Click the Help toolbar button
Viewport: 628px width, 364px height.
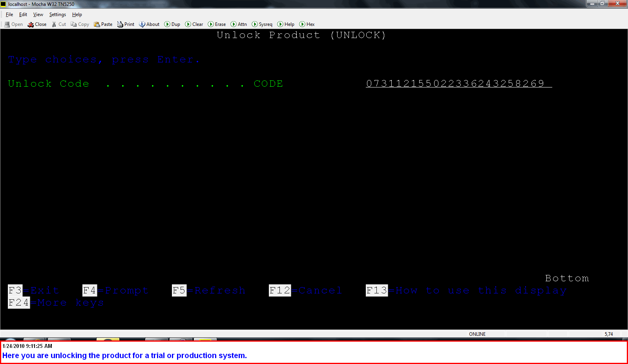tap(286, 24)
